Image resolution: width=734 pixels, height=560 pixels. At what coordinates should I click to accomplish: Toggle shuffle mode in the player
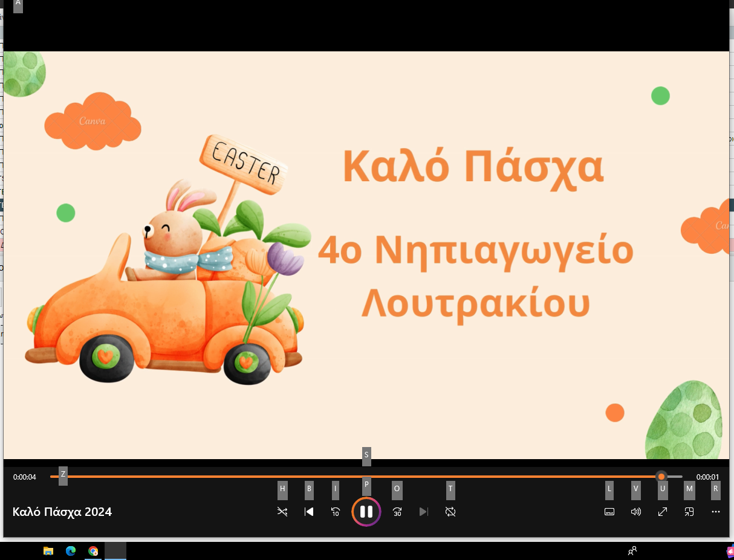click(282, 512)
